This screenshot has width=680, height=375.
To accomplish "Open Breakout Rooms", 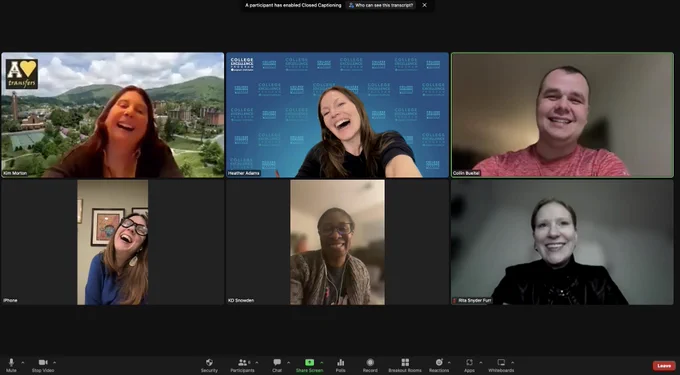I will tap(405, 365).
